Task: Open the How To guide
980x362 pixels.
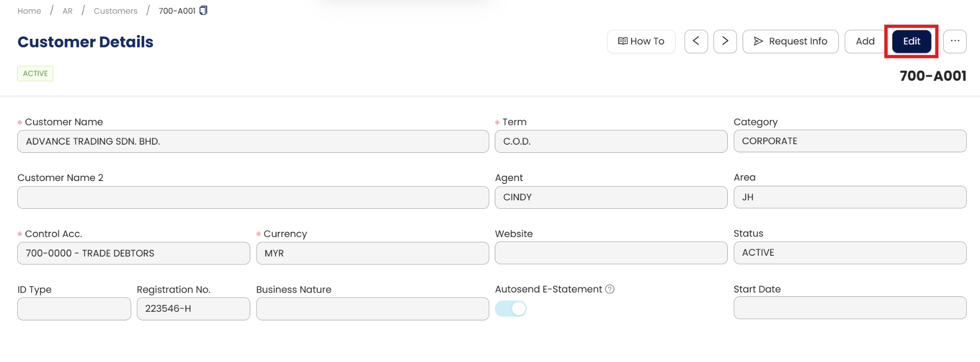Action: click(641, 41)
